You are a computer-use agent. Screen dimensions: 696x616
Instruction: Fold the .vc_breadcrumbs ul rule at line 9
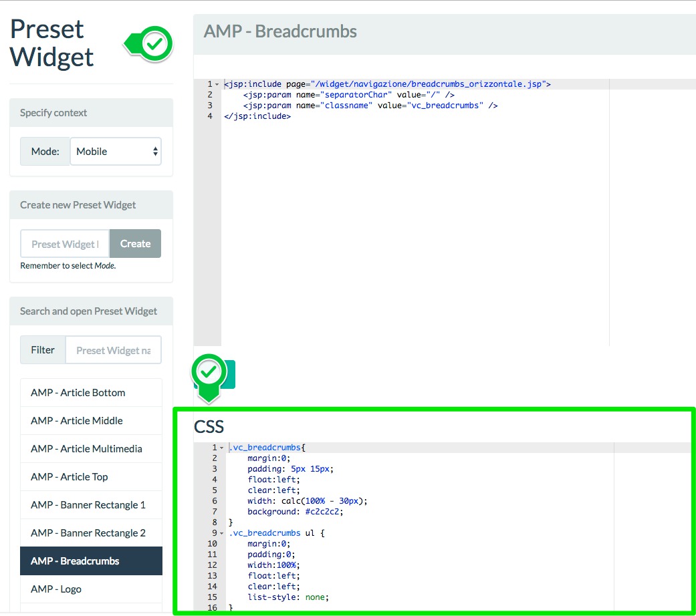tap(222, 533)
